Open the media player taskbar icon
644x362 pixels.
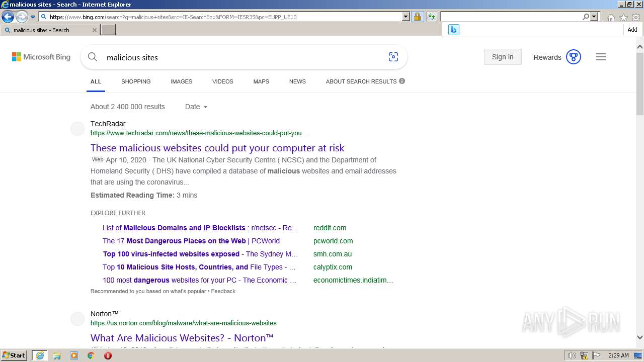(74, 355)
